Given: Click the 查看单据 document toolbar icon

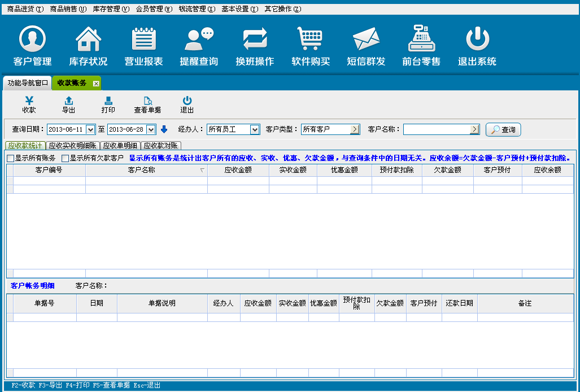Looking at the screenshot, I should [x=147, y=104].
